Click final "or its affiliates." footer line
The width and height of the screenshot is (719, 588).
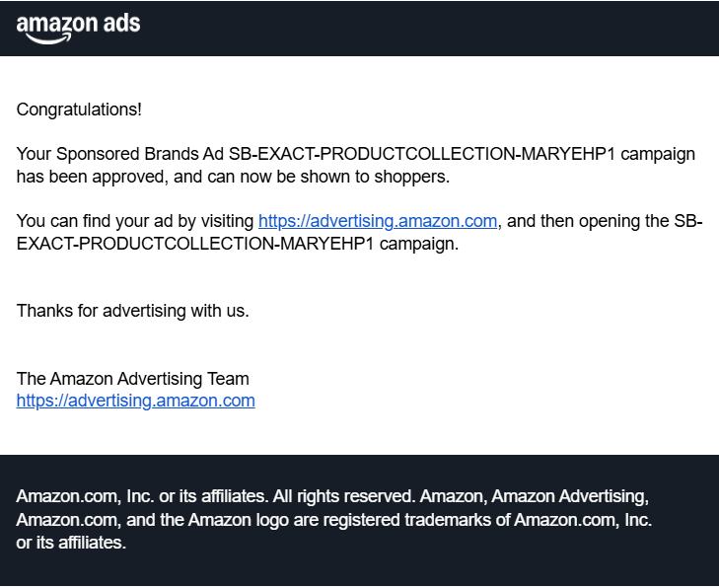(x=71, y=543)
